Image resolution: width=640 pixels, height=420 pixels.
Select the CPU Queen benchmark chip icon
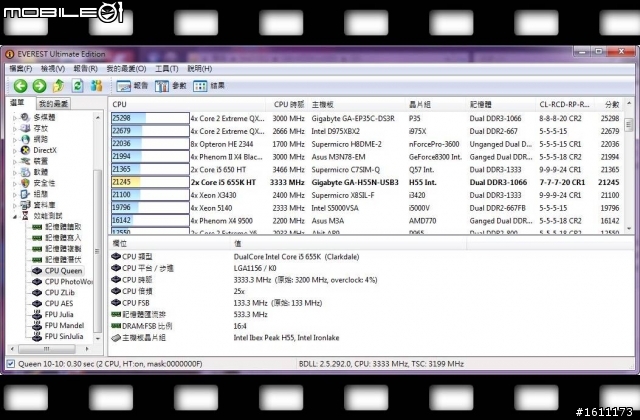pos(37,271)
